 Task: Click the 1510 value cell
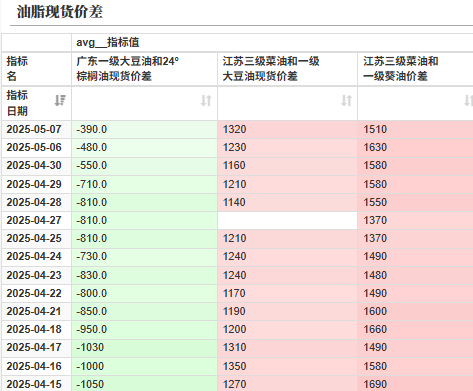tap(415, 129)
